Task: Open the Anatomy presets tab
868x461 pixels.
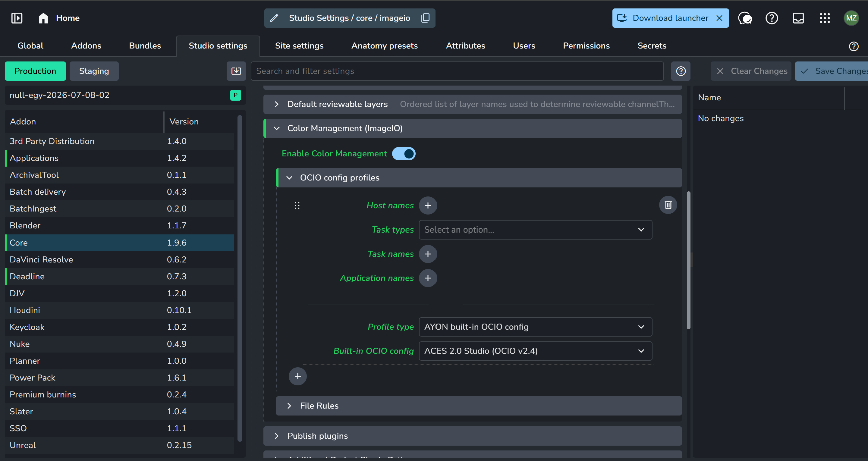Action: [385, 46]
